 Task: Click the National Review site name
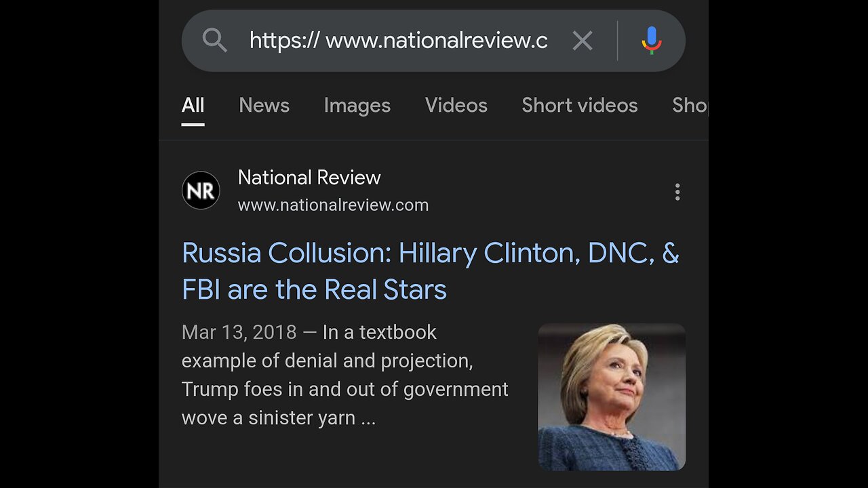click(x=309, y=178)
